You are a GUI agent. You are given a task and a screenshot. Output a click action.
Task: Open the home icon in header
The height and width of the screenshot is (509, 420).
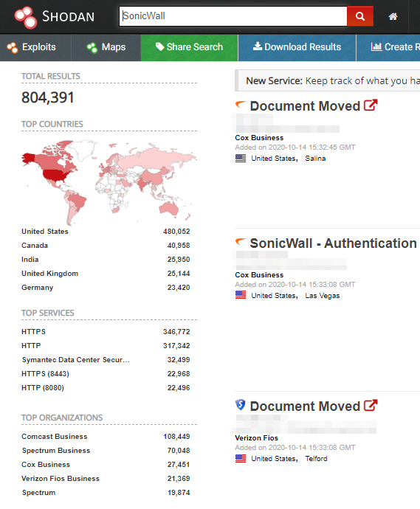[393, 16]
